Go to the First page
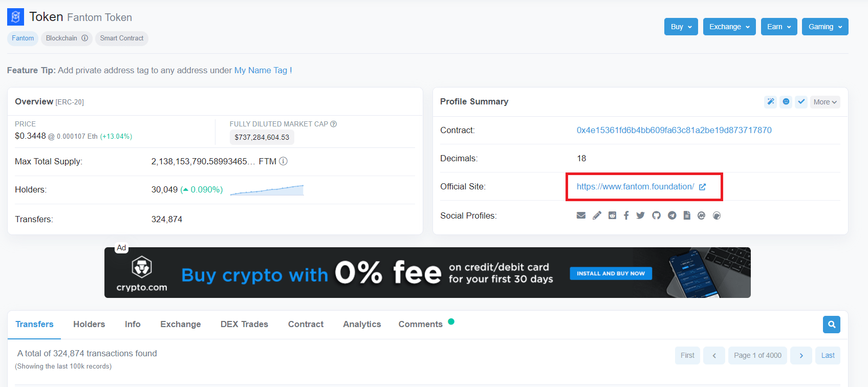This screenshot has width=868, height=387. click(x=687, y=355)
